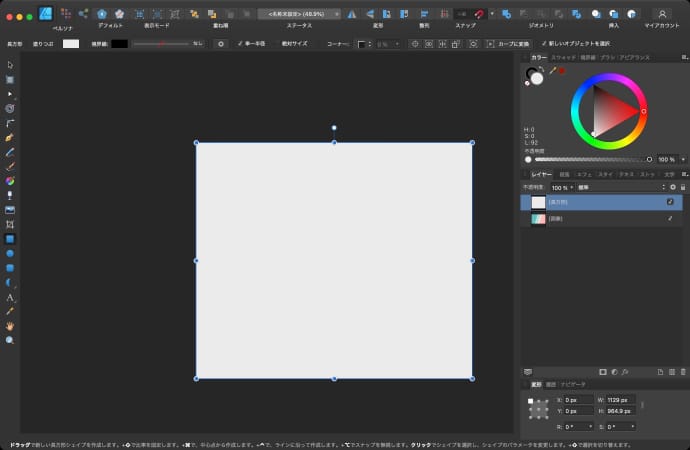690x450 pixels.
Task: Open the My Account icon in the toolbar
Action: pyautogui.click(x=661, y=14)
